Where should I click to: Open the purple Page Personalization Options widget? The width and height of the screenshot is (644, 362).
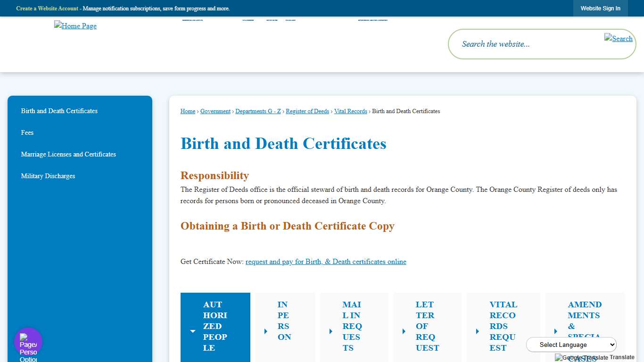(28, 341)
